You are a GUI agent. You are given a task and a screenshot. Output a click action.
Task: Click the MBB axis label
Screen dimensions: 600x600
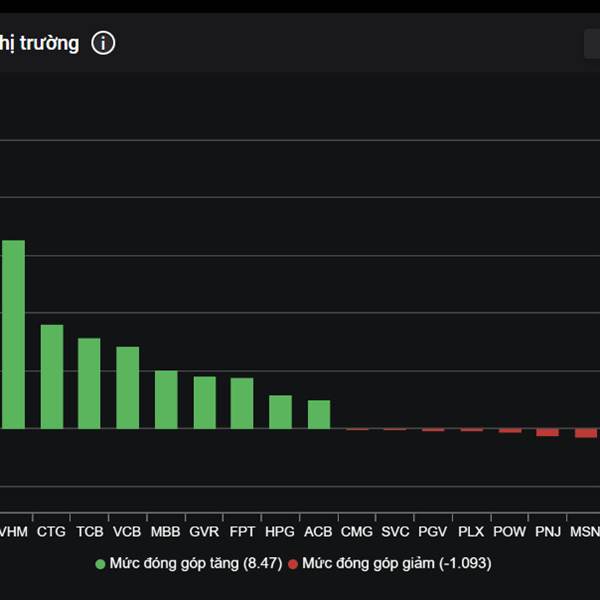(x=166, y=532)
